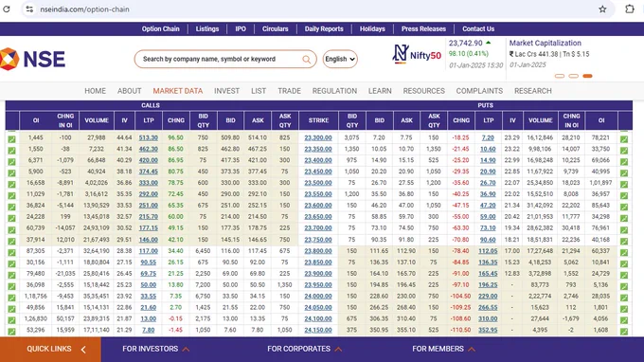Expand the For Investors footer menu
This screenshot has width=644, height=362.
pos(155,349)
